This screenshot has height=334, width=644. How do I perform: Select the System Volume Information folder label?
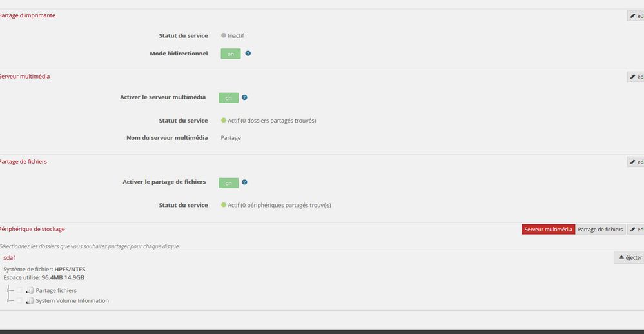point(72,301)
